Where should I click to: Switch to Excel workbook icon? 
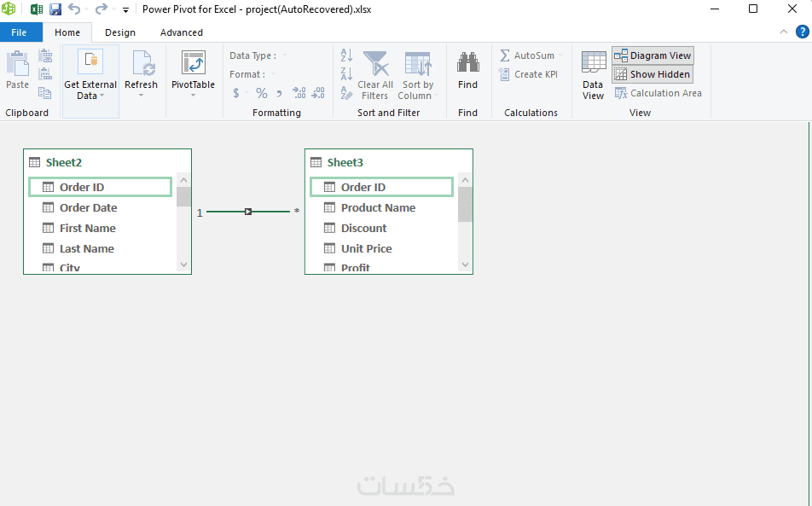coord(37,9)
